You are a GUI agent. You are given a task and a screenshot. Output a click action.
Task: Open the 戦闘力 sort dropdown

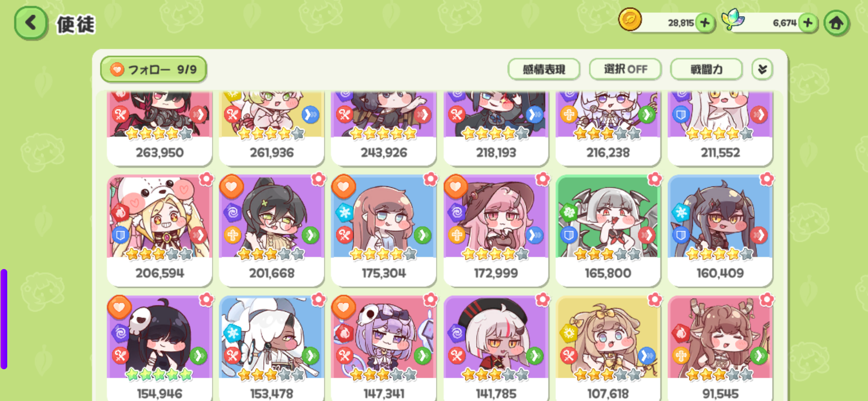[706, 70]
